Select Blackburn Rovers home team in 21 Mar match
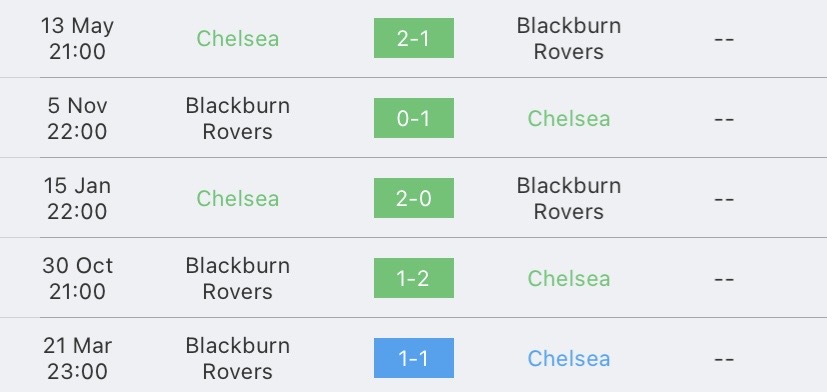This screenshot has width=827, height=392. click(x=237, y=359)
